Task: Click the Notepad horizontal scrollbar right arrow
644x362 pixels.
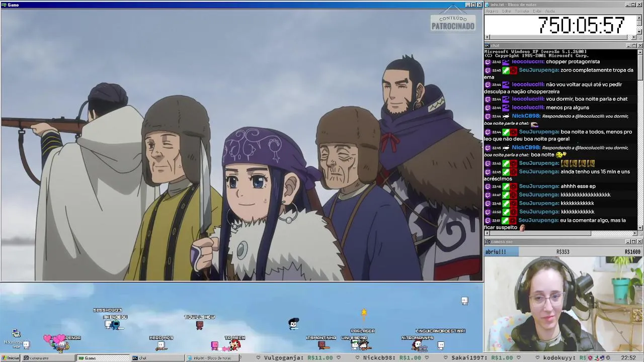Action: (x=634, y=37)
